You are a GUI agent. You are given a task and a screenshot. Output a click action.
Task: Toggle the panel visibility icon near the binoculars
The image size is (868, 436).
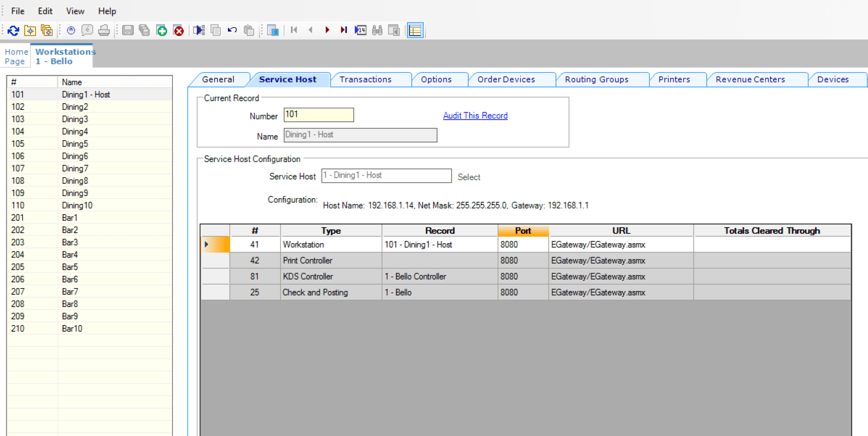(x=394, y=30)
